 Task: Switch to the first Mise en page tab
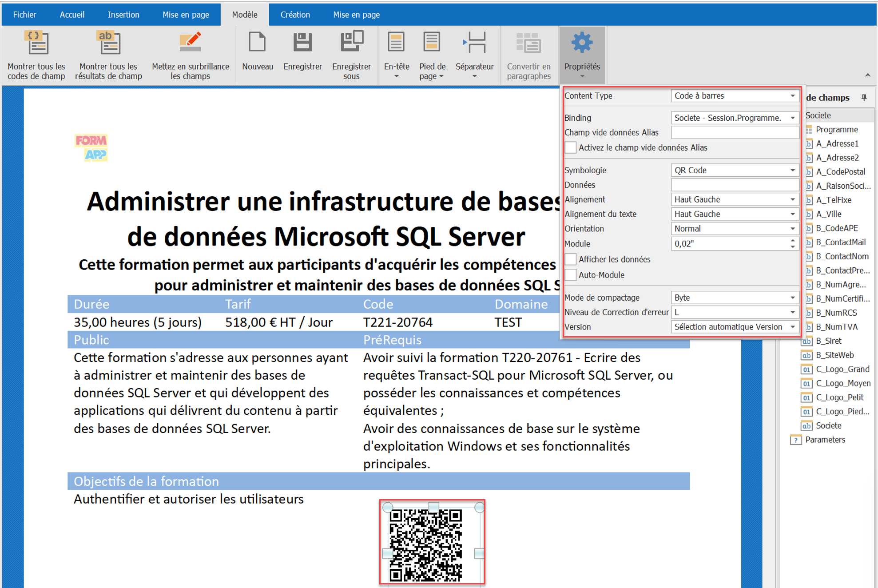186,15
